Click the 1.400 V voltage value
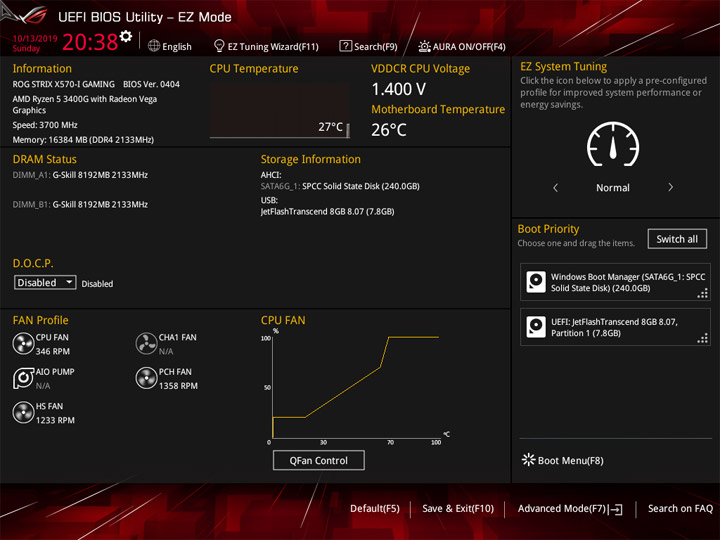 [x=399, y=89]
